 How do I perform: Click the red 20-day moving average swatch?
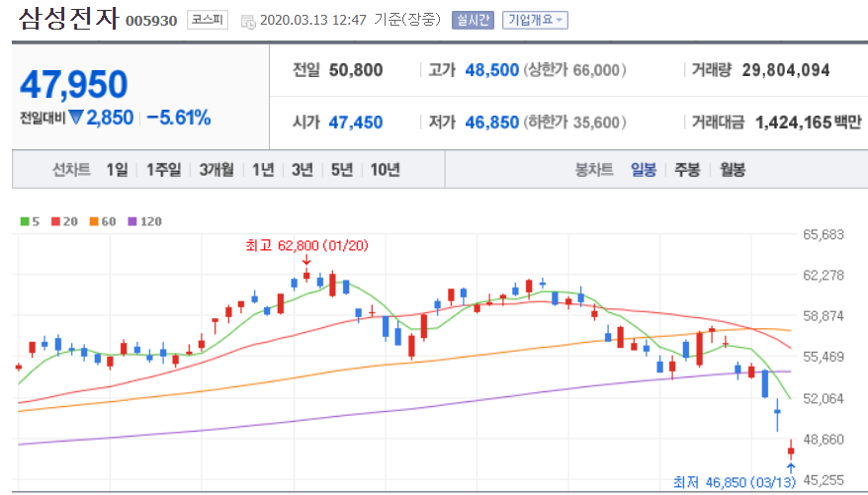coord(55,221)
